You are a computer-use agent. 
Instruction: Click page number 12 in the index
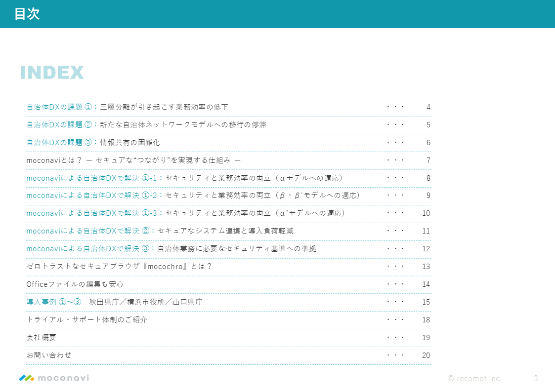[426, 248]
